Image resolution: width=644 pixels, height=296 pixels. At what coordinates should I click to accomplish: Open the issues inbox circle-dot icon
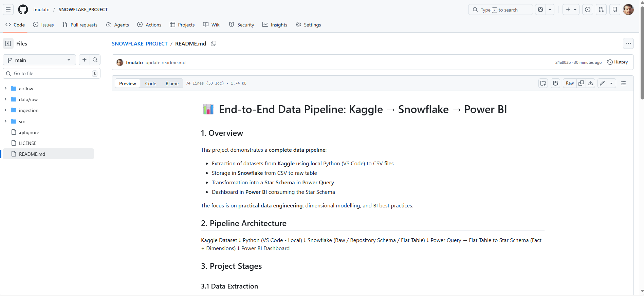tap(588, 10)
